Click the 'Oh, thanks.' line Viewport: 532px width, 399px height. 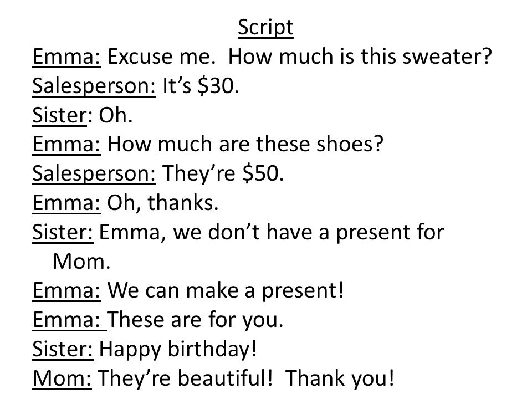(163, 203)
